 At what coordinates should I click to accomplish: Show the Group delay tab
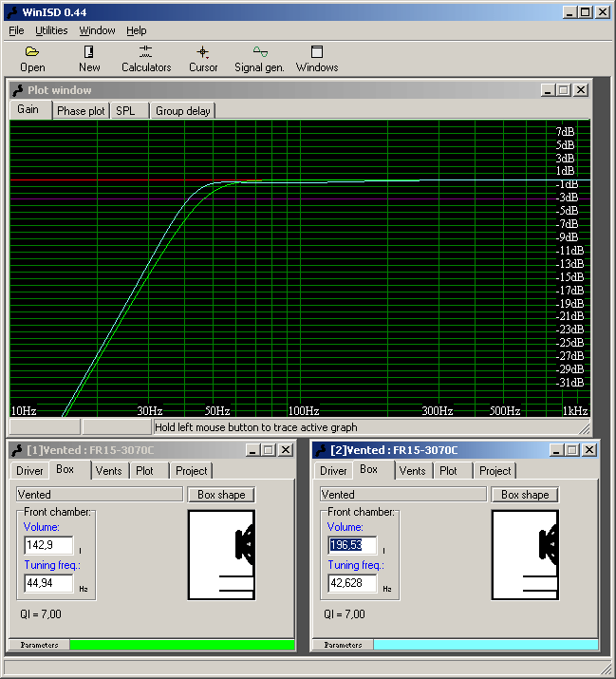click(183, 111)
